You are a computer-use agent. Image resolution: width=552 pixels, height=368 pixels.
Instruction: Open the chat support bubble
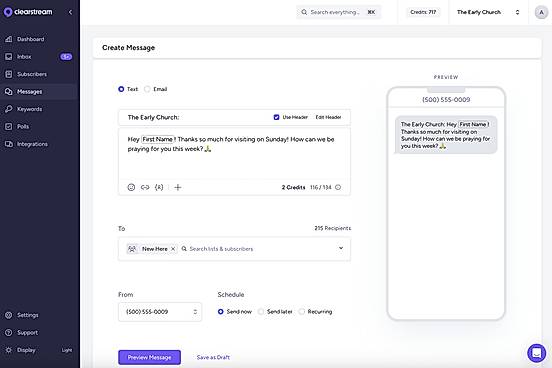pyautogui.click(x=537, y=353)
